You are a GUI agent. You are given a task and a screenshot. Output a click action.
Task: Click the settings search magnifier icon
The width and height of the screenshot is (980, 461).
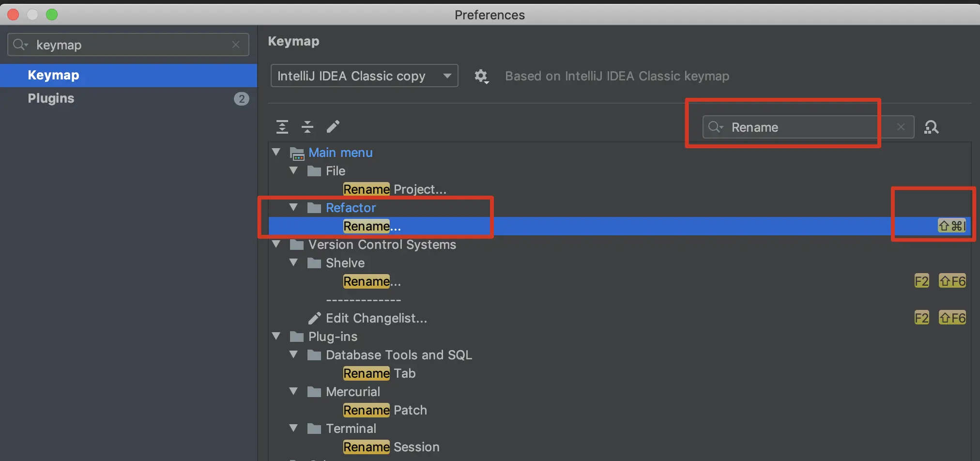point(20,45)
